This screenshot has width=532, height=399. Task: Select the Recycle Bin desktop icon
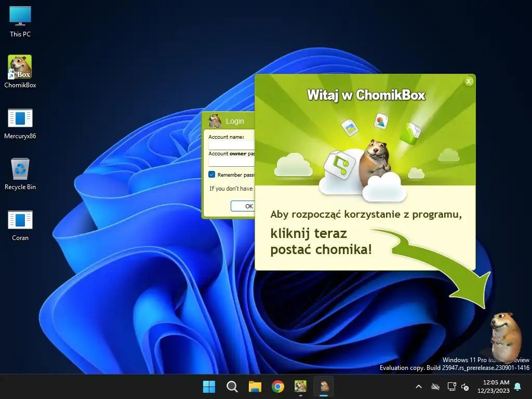[x=20, y=174]
